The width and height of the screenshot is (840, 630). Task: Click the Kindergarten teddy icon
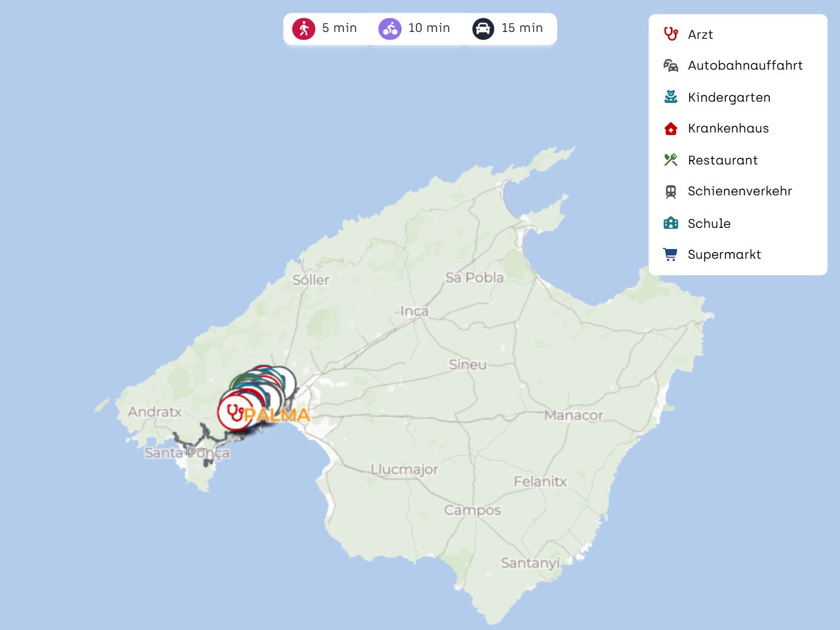671,97
